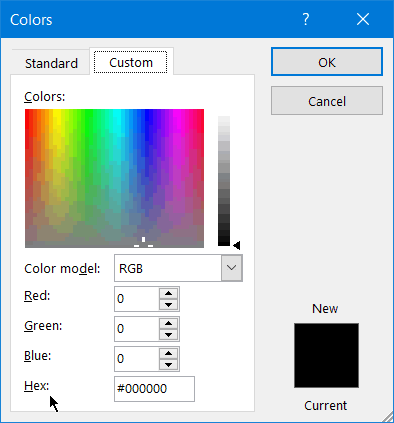Select the Custom tab
This screenshot has height=423, width=394.
131,62
